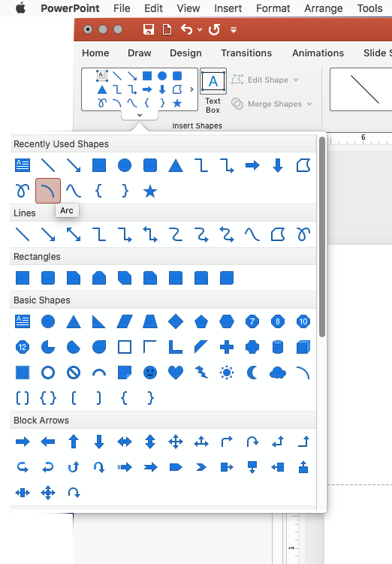Viewport: 392px width, 564px height.
Task: Select the Double Brace shape
Action: [48, 398]
